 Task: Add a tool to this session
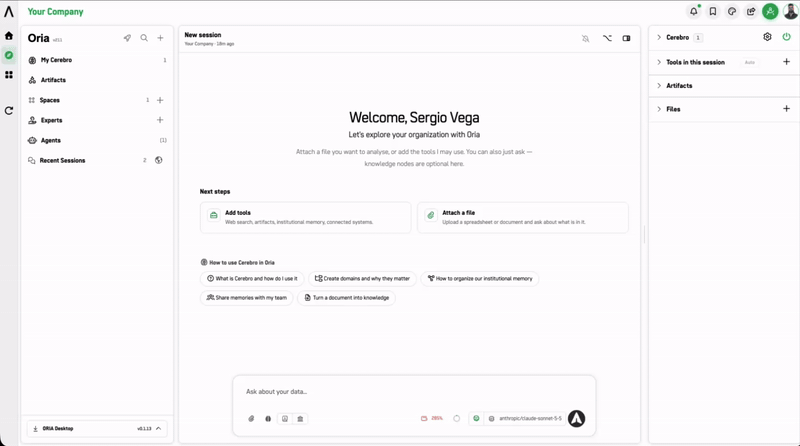tap(786, 62)
